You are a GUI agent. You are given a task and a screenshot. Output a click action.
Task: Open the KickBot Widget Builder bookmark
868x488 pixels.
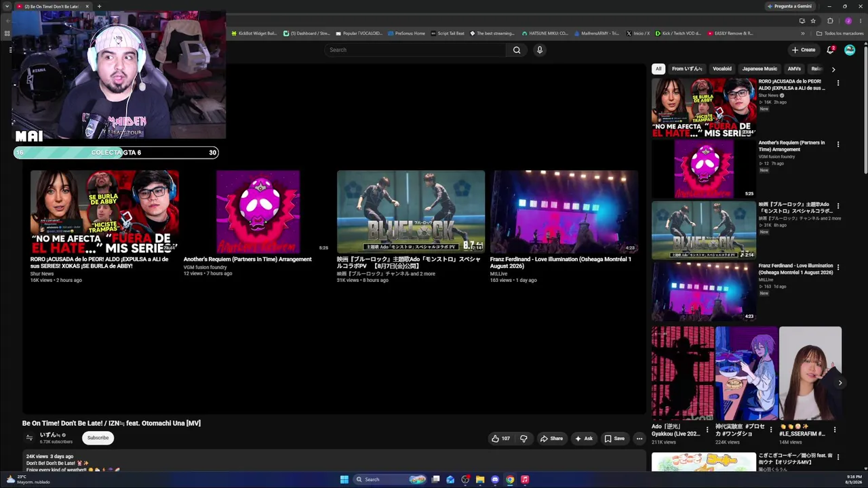(254, 33)
